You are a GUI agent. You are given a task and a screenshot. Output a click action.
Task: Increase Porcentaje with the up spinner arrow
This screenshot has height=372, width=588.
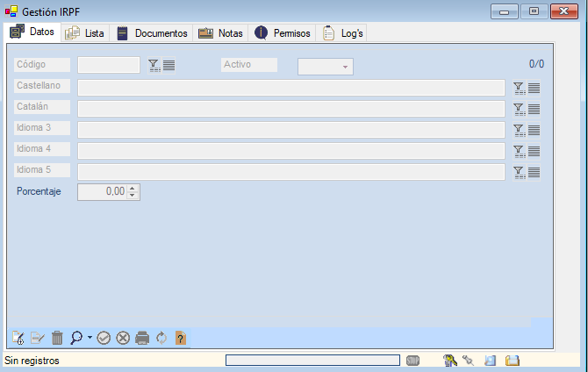133,188
